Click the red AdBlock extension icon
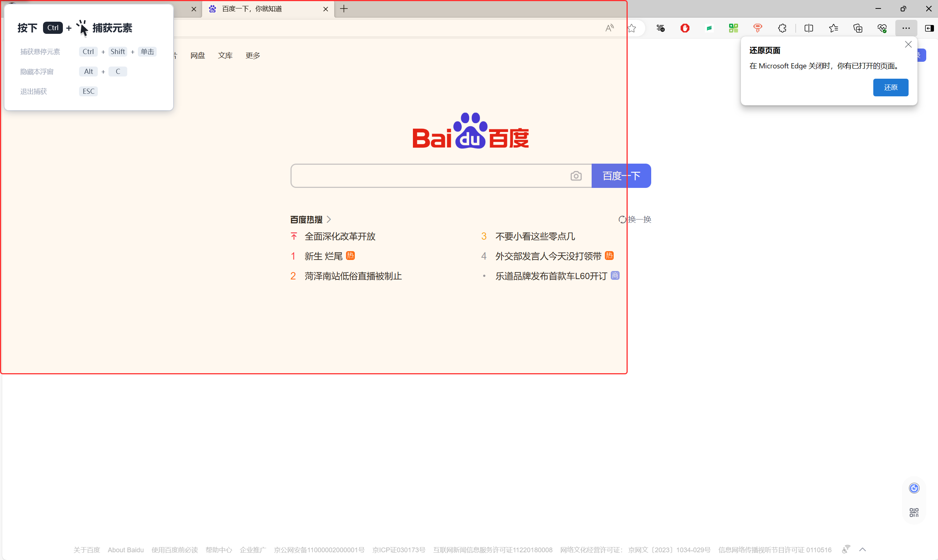 pos(684,28)
